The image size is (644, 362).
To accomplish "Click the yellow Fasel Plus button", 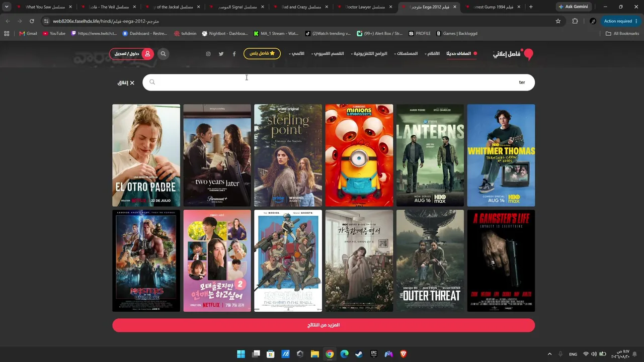I will tap(262, 54).
